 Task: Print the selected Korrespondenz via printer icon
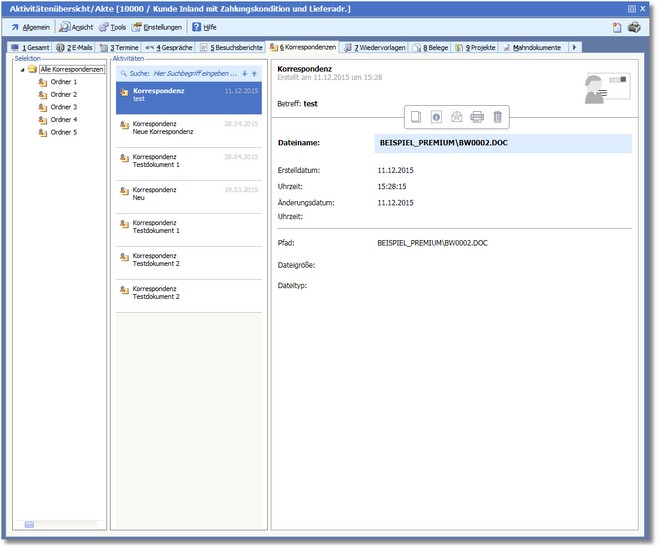click(x=477, y=117)
